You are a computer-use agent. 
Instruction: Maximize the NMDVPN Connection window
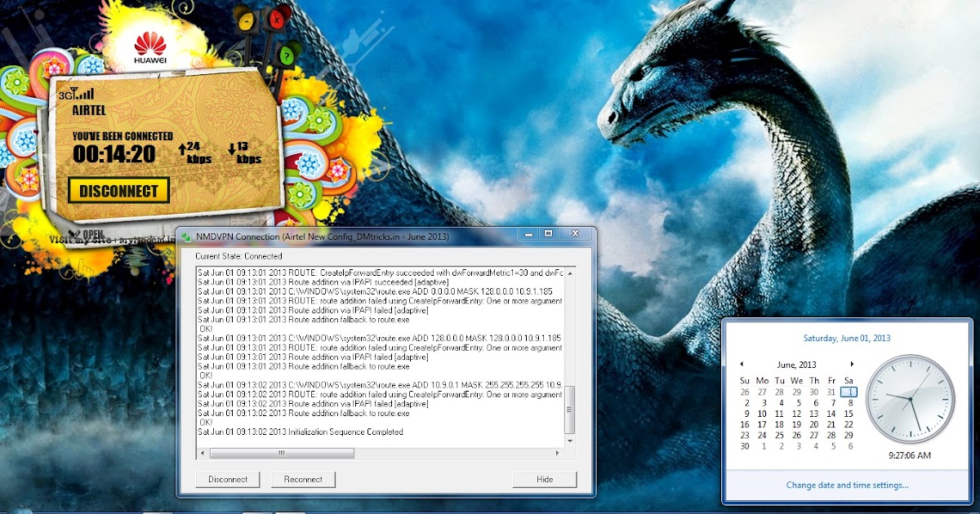tap(549, 234)
